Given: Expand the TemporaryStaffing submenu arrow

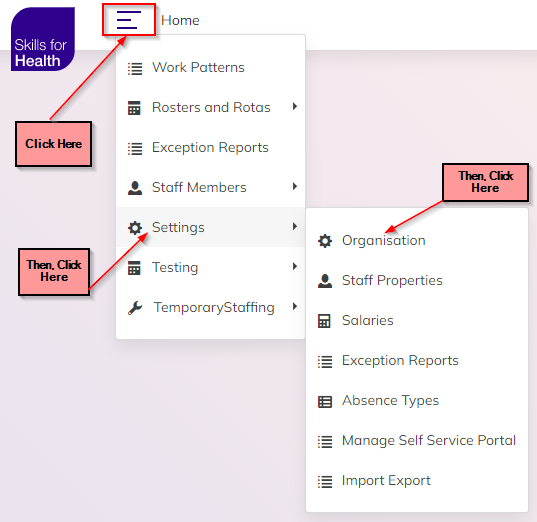Looking at the screenshot, I should (x=295, y=307).
